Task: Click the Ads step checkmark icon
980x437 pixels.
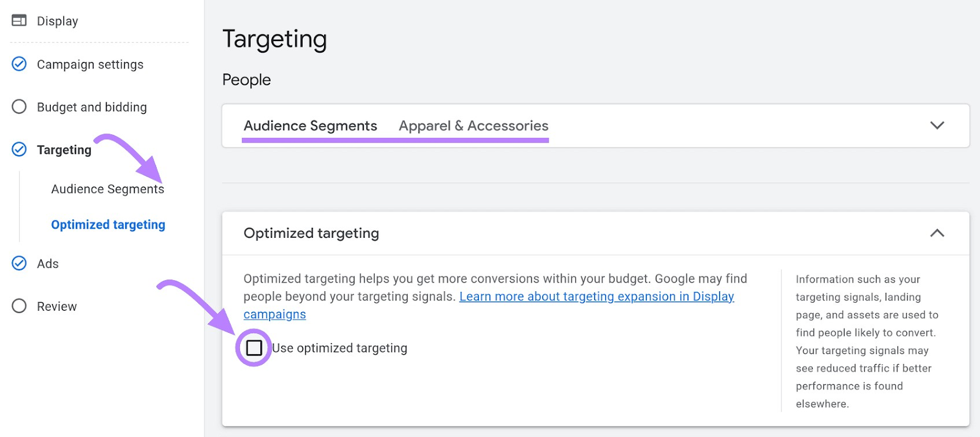Action: click(x=19, y=263)
